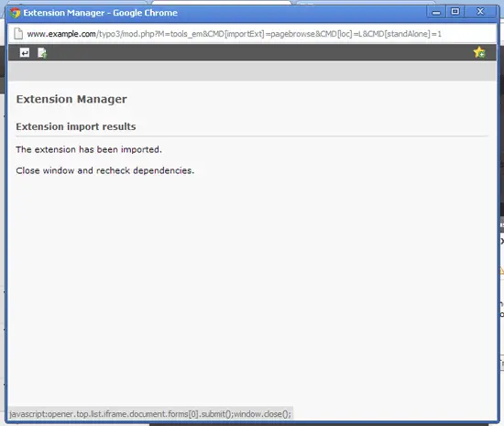Close the Extension Manager window

coord(480,12)
